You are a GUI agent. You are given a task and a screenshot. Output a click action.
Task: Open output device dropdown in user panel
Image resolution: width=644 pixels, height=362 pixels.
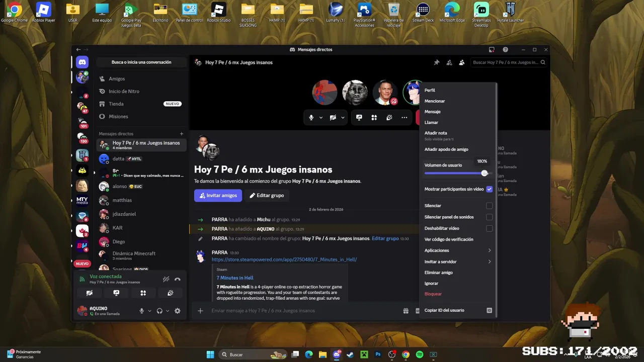[168, 311]
